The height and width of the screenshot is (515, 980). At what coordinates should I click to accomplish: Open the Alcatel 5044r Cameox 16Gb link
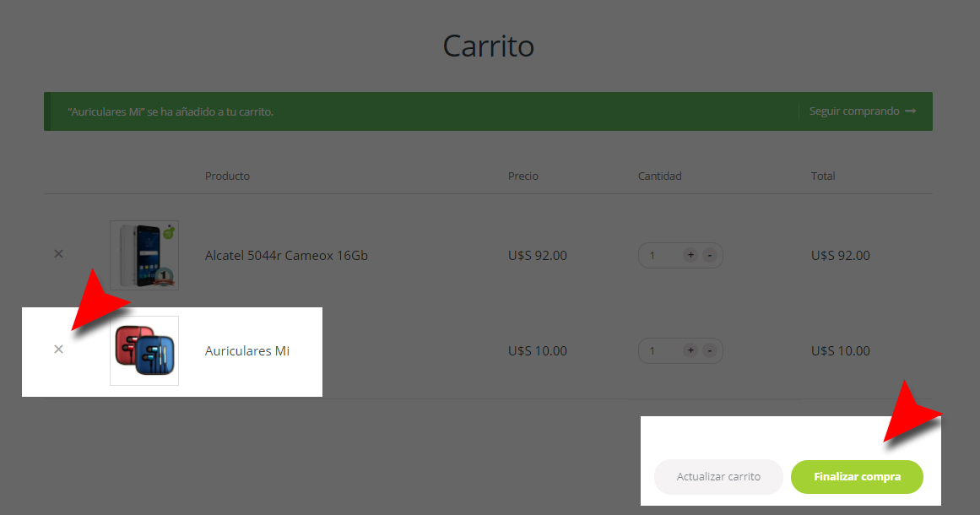point(286,255)
